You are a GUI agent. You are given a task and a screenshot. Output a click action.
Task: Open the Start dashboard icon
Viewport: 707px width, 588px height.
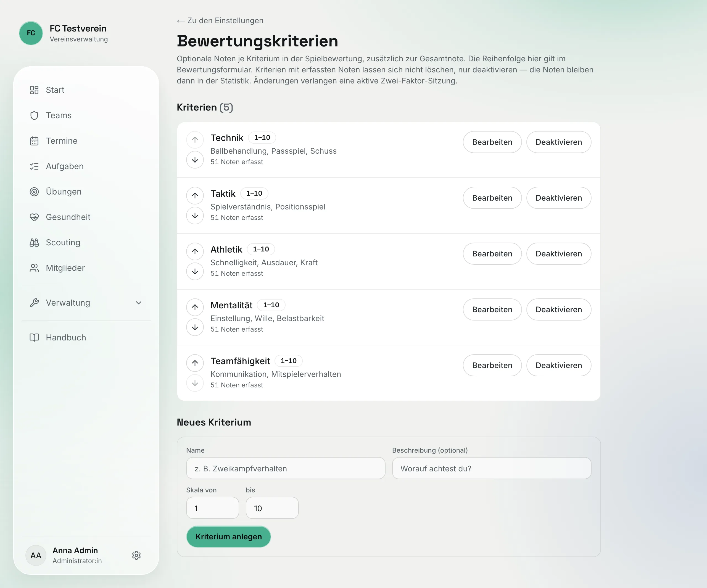click(34, 90)
